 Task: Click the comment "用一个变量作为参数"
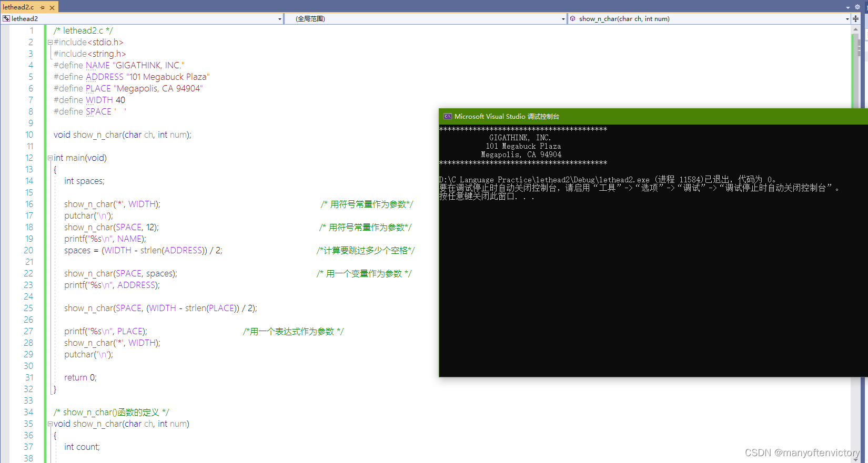364,273
